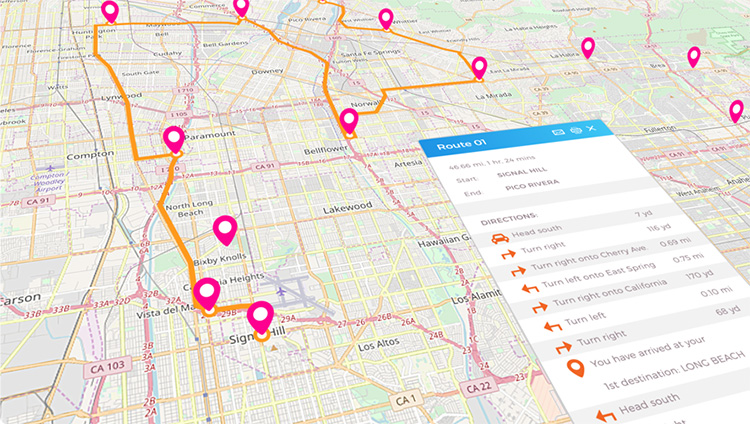The height and width of the screenshot is (424, 750).
Task: Click the Turn right onto Cherry Ave step
Action: pyautogui.click(x=589, y=257)
